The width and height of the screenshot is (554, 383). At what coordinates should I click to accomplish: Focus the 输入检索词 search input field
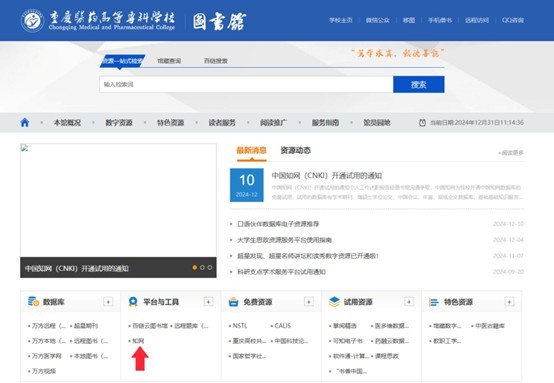[246, 84]
